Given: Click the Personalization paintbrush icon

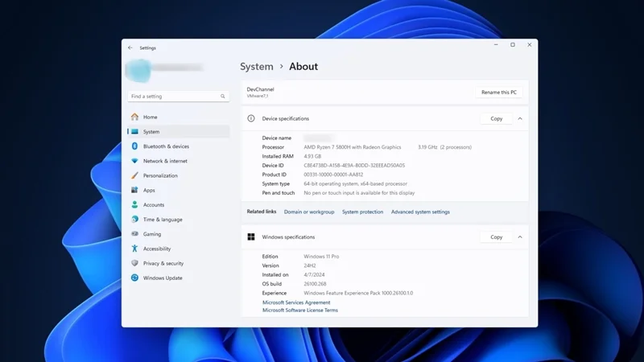Looking at the screenshot, I should point(134,175).
